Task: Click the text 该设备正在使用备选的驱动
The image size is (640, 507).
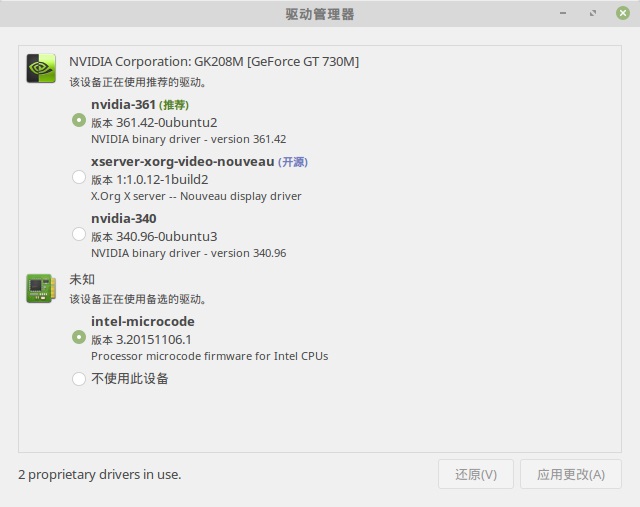Action: tap(138, 300)
